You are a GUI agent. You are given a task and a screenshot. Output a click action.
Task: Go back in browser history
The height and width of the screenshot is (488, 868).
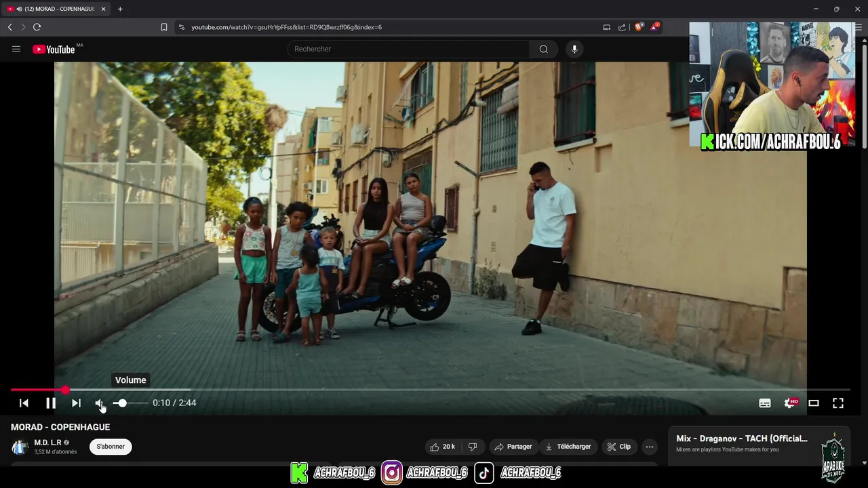(10, 27)
